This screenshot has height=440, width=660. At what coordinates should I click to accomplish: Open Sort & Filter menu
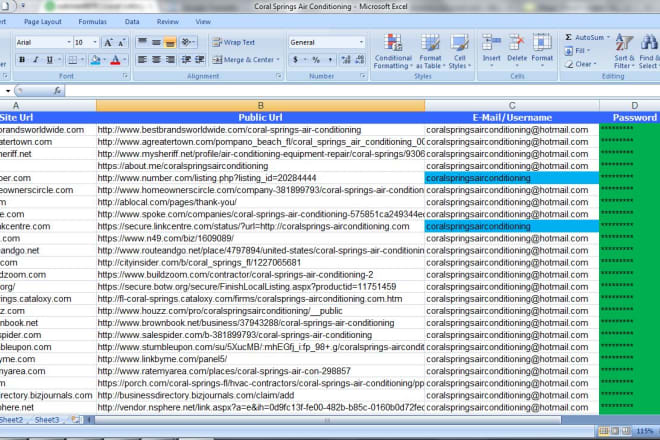pyautogui.click(x=624, y=51)
